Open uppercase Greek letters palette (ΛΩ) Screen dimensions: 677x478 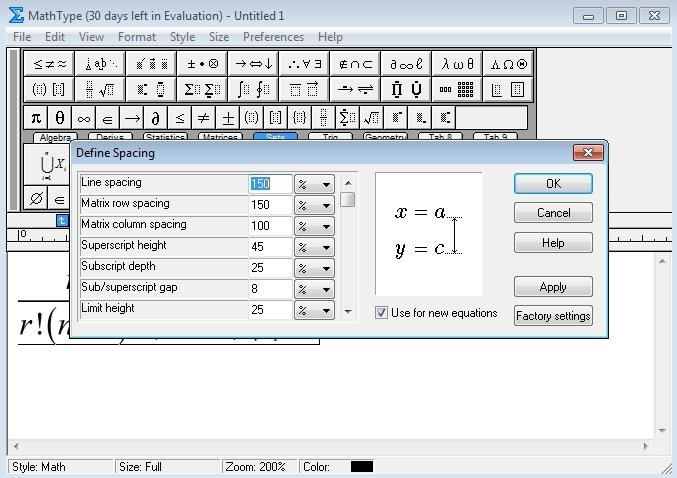click(x=508, y=64)
